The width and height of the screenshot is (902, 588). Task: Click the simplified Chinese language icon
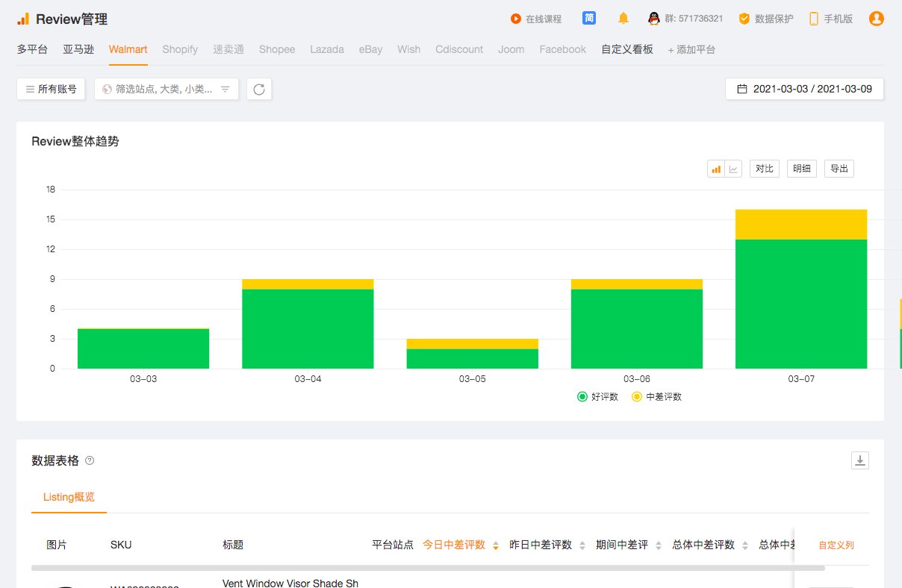589,19
